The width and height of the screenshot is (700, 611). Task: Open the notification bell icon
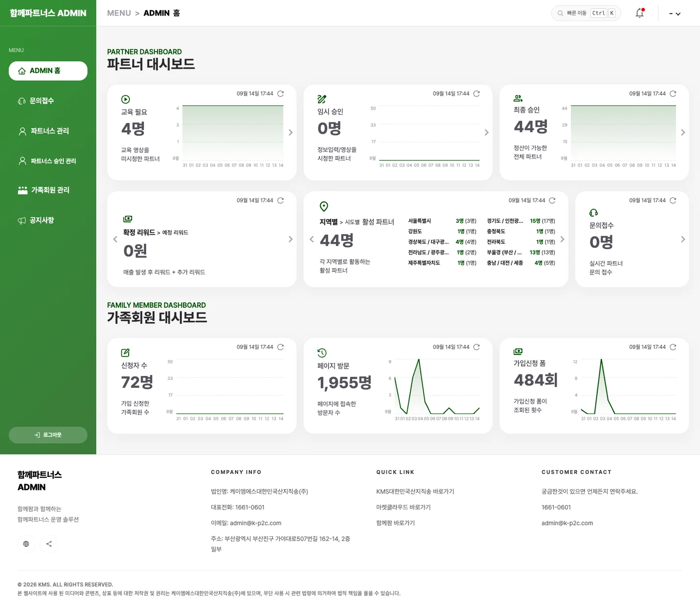640,13
